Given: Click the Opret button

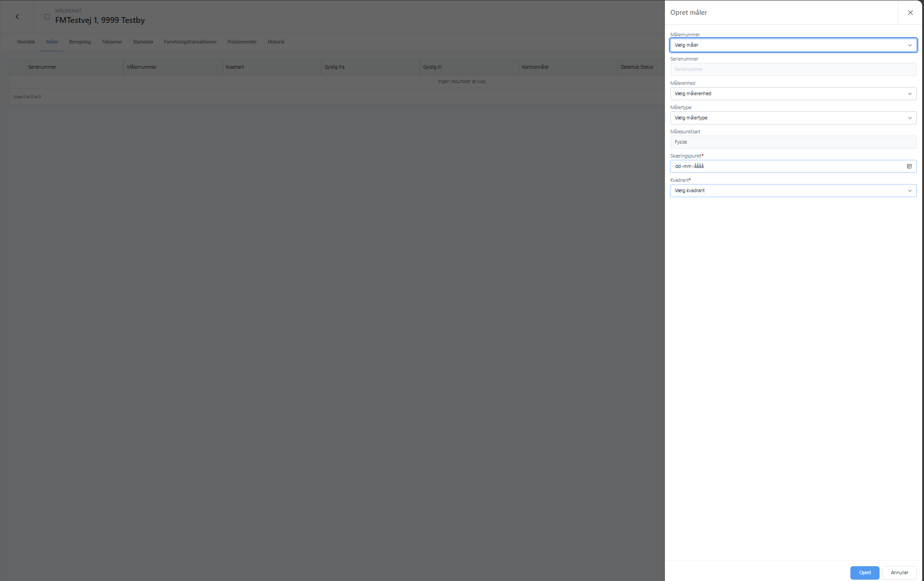Looking at the screenshot, I should coord(865,572).
